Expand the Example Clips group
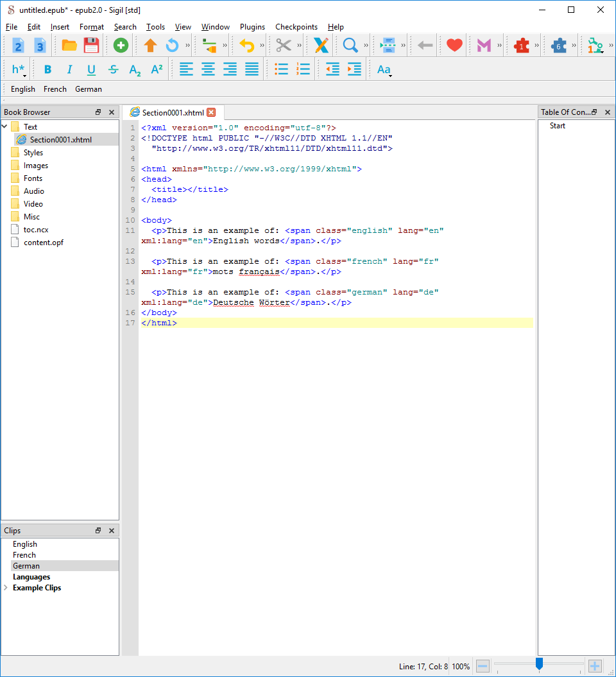 6,588
